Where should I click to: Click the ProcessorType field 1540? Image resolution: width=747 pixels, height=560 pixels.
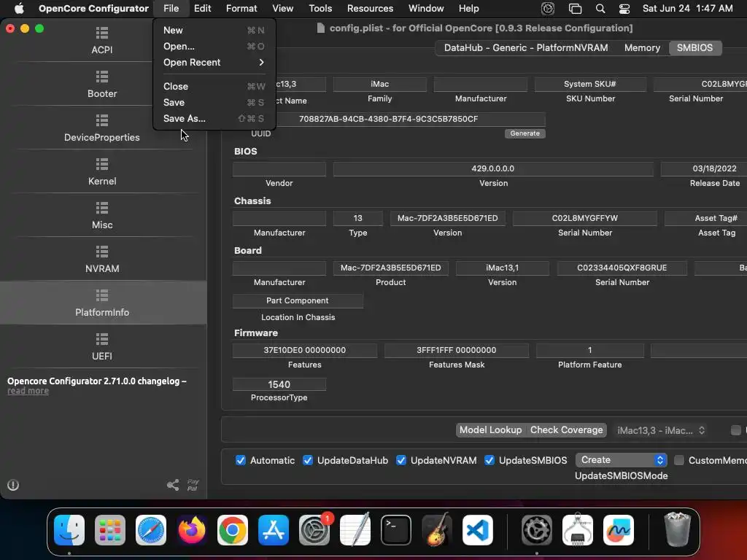coord(279,384)
